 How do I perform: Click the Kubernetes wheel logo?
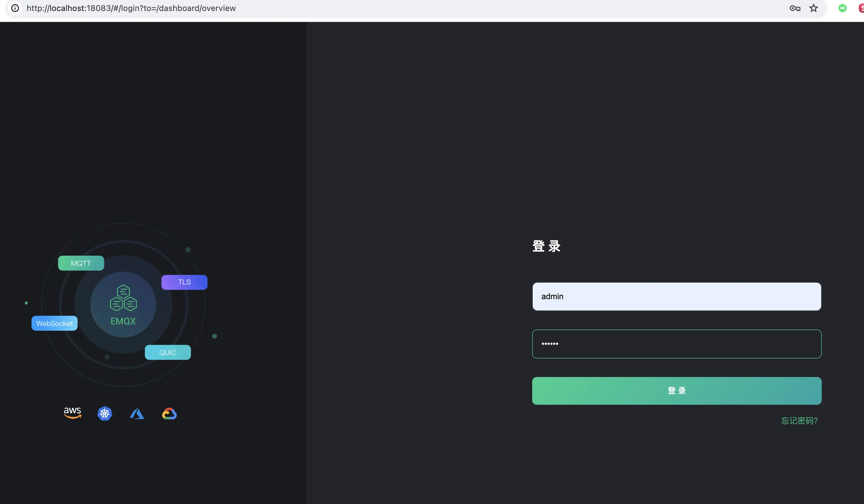tap(105, 413)
